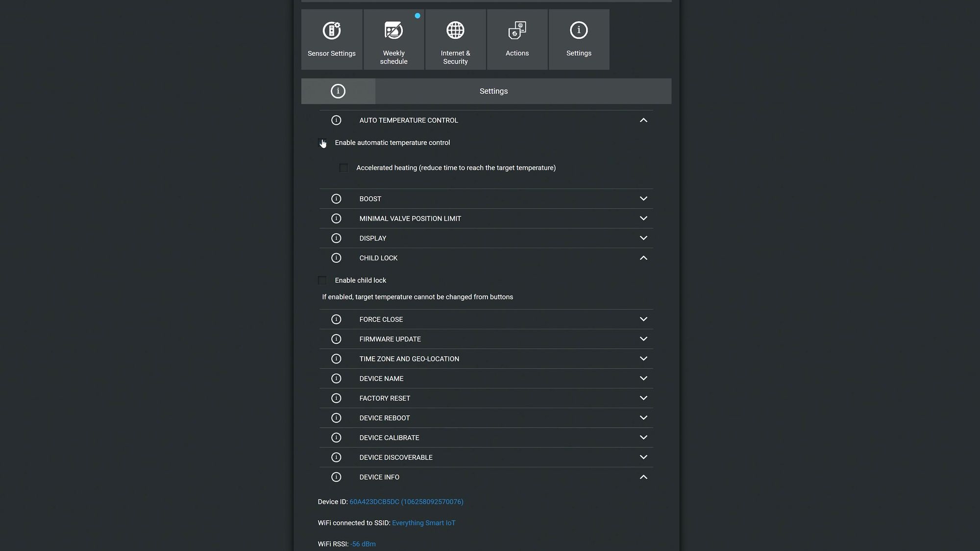980x551 pixels.
Task: Open the Weekly schedule tile
Action: 393,40
